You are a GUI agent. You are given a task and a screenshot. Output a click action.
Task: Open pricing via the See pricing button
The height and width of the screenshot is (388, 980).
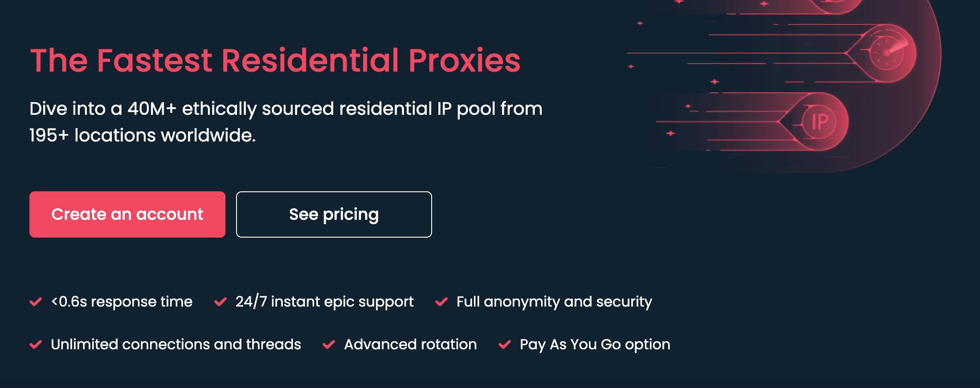point(334,214)
